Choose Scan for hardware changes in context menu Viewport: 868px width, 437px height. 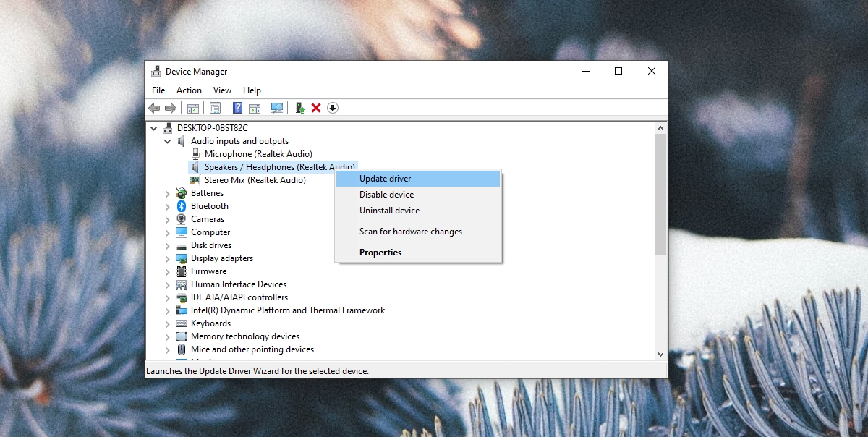(x=418, y=232)
